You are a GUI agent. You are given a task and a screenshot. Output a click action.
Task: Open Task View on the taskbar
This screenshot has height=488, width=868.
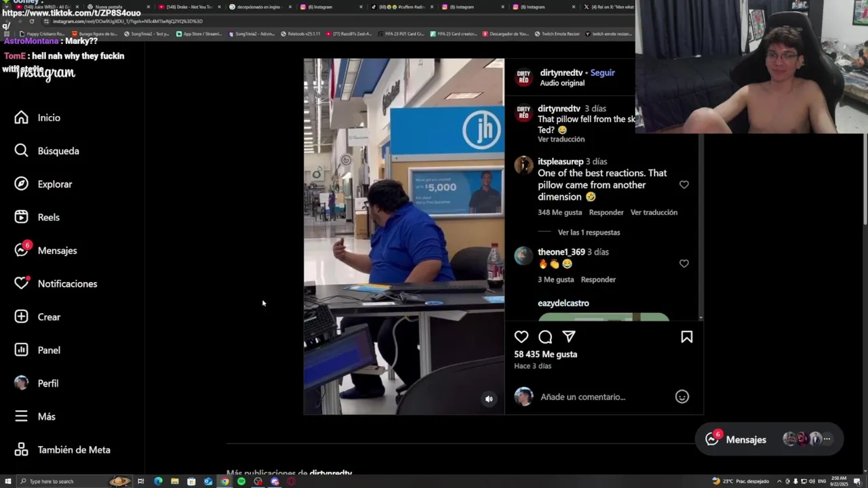[141, 481]
